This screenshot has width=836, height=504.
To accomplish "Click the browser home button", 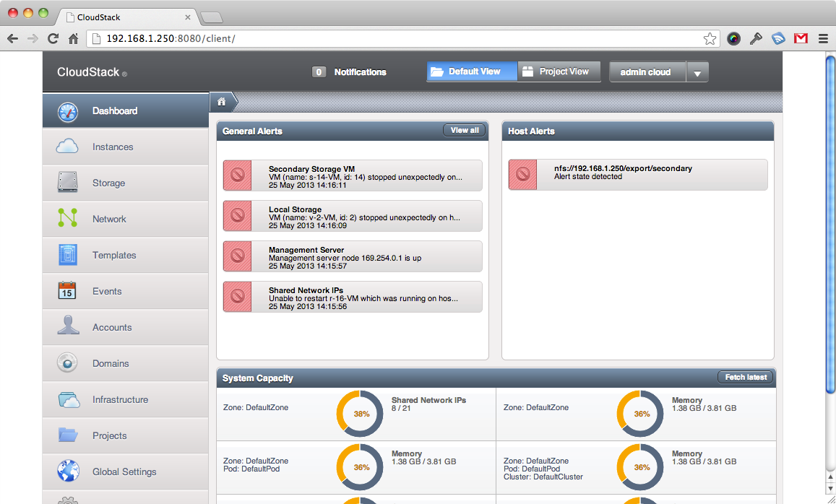I will point(74,38).
